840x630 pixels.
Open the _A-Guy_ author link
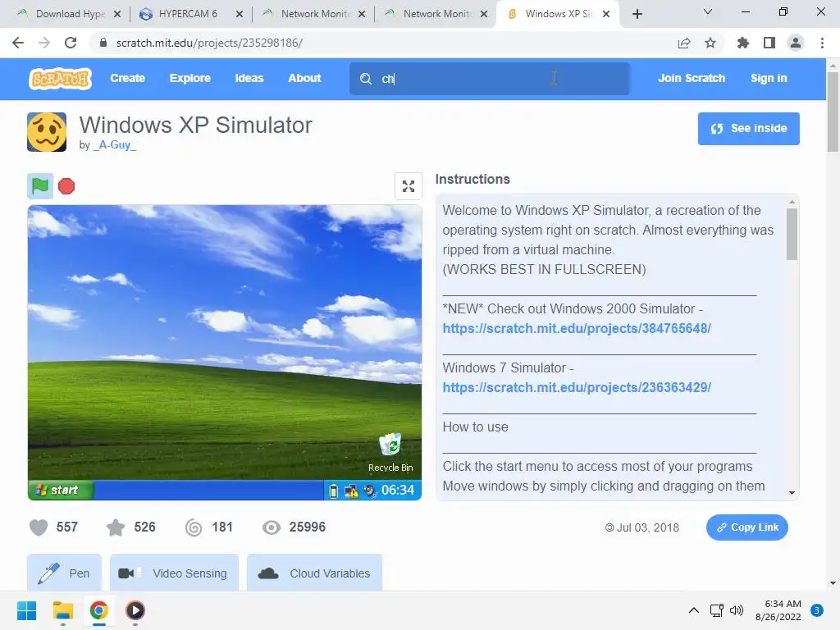[x=115, y=144]
